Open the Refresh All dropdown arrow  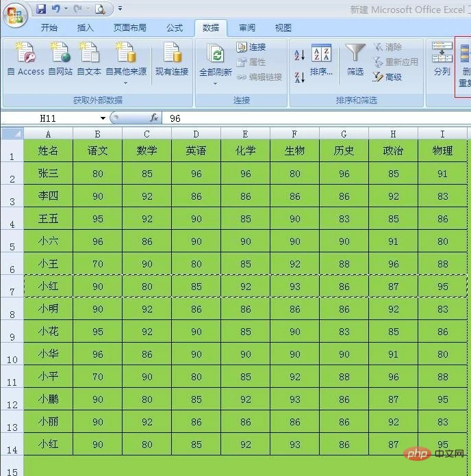(215, 83)
